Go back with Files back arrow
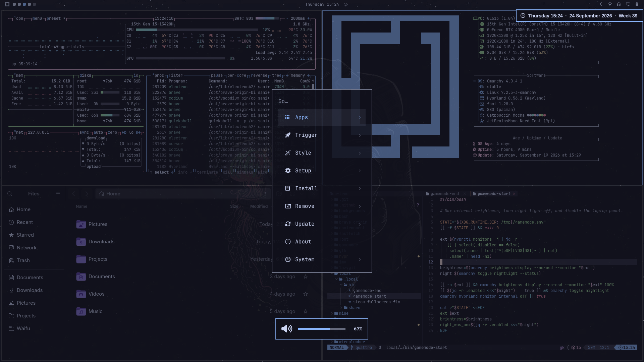 point(73,194)
